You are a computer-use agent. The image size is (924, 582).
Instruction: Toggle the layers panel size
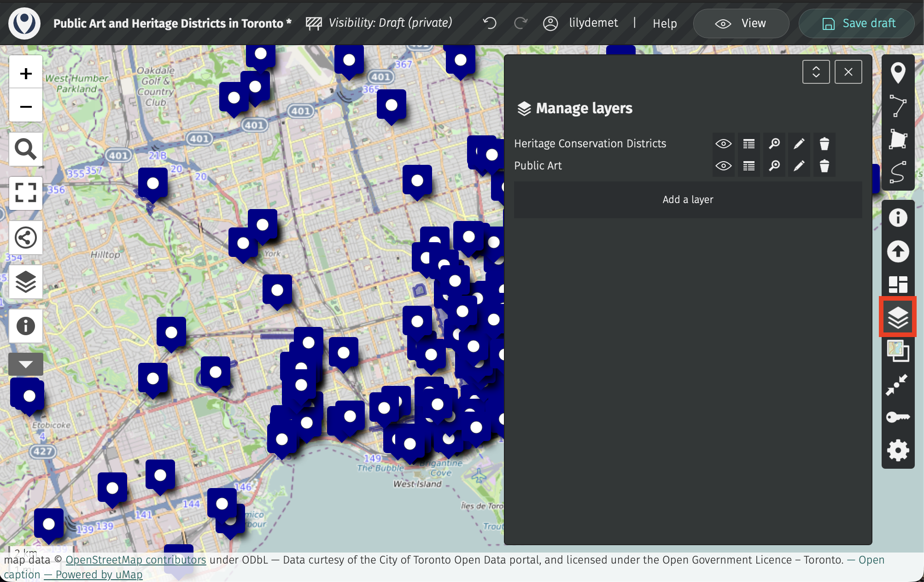tap(816, 72)
